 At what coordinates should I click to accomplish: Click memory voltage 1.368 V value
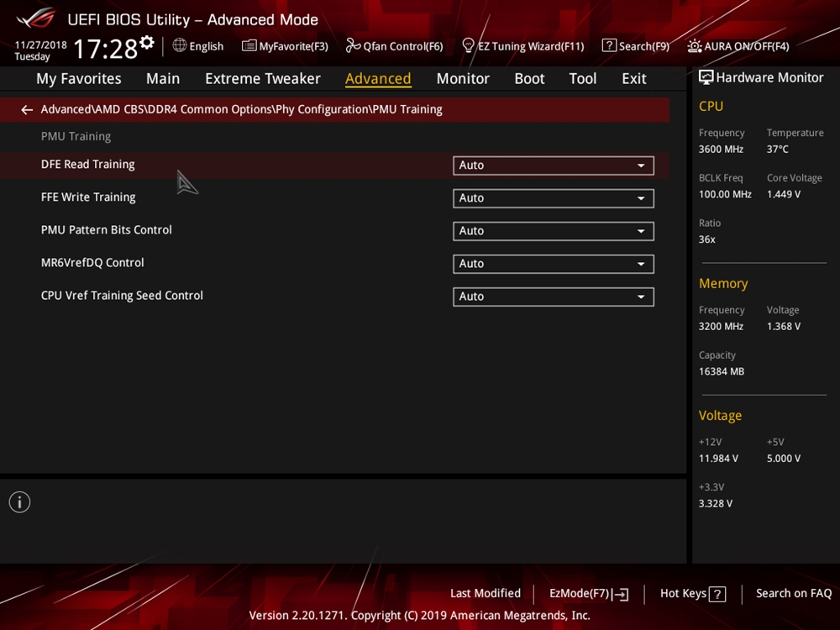point(783,327)
